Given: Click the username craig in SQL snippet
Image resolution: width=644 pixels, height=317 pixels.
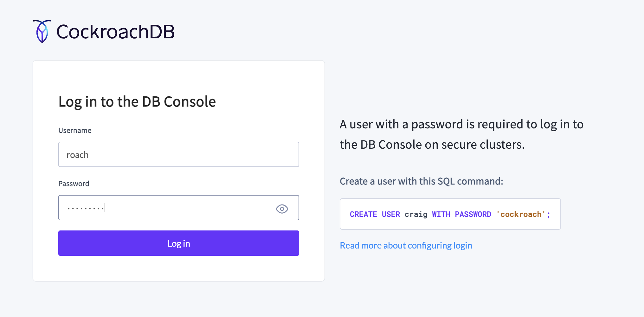Looking at the screenshot, I should [x=416, y=214].
